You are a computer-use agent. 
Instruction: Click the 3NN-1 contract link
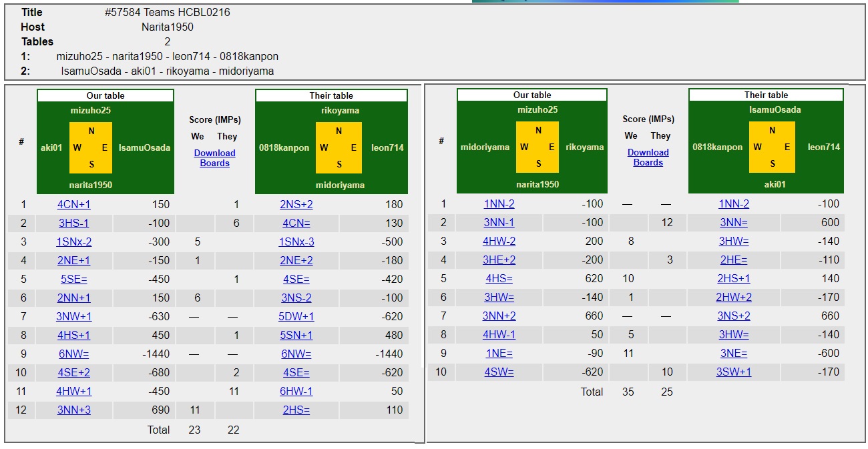(499, 222)
